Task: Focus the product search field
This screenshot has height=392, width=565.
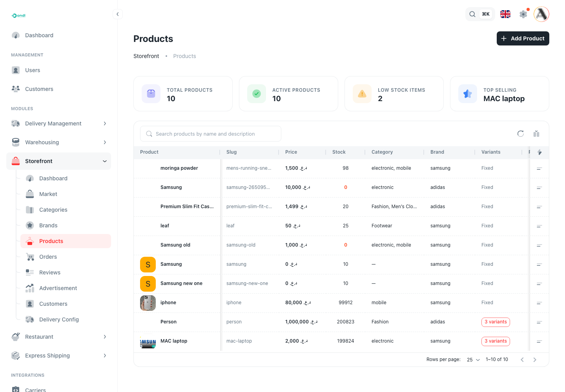Action: tap(211, 134)
